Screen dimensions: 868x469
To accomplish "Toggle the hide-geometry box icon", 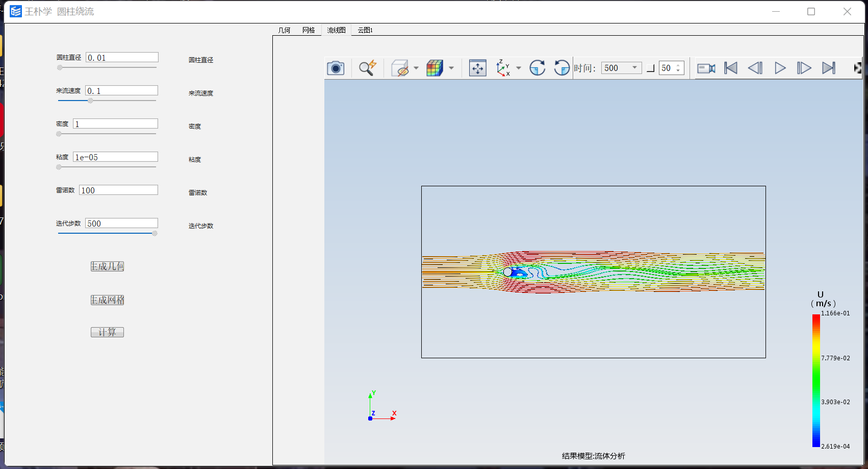I will [x=400, y=68].
